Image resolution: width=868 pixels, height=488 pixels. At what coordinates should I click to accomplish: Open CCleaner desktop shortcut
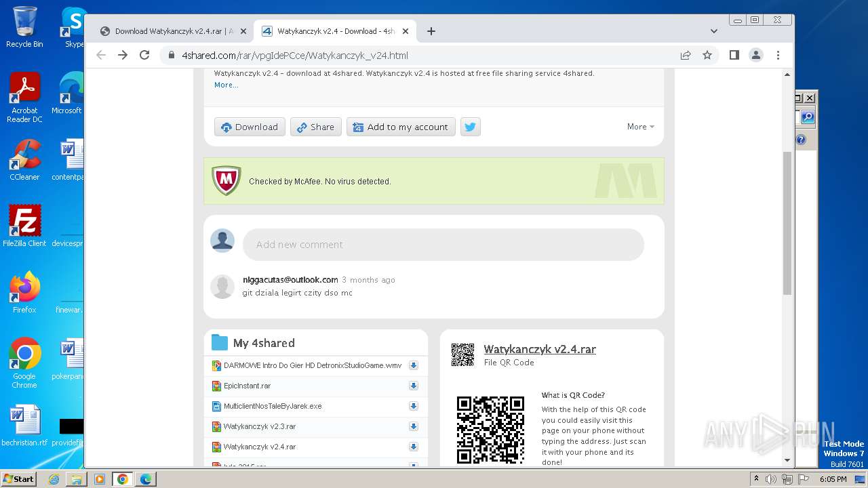pyautogui.click(x=24, y=160)
